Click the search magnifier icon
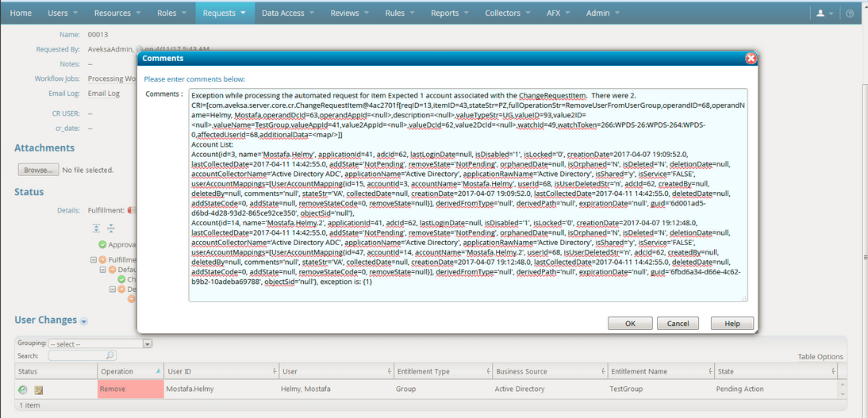Viewport: 868px width, 418px height. (x=110, y=355)
